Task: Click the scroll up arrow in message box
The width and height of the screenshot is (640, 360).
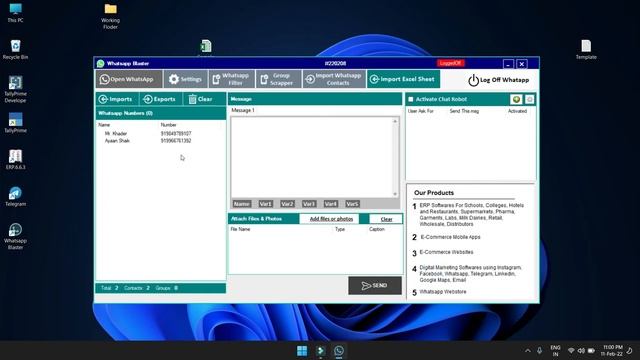Action: pyautogui.click(x=395, y=121)
